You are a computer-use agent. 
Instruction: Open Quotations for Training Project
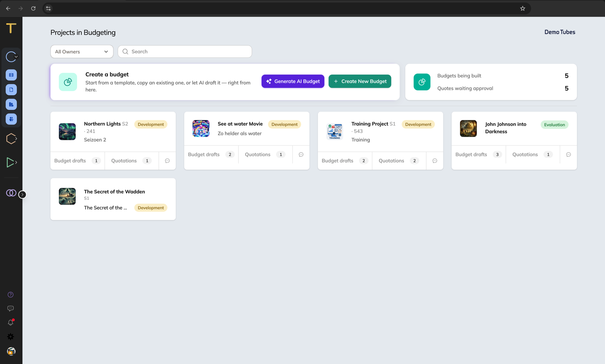[x=399, y=161]
